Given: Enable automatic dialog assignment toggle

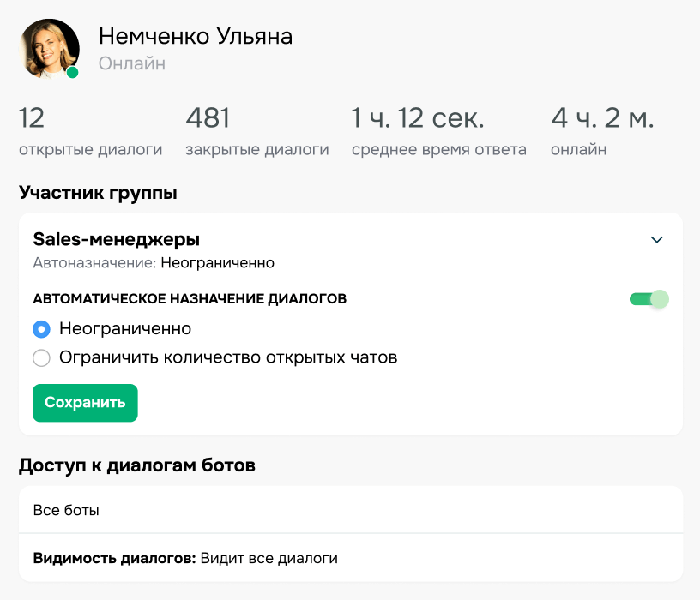Looking at the screenshot, I should pos(649,300).
